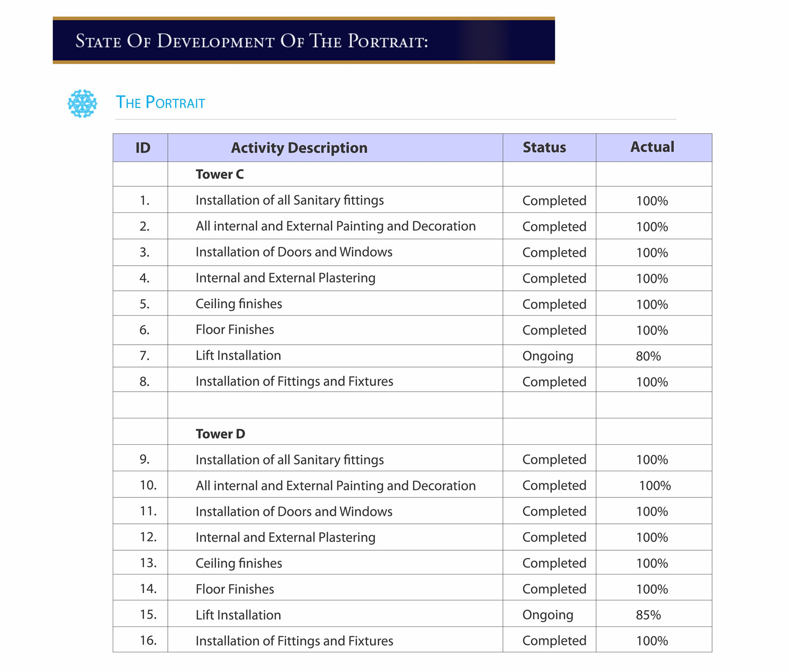Select the Tower D section label
The width and height of the screenshot is (789, 672).
pyautogui.click(x=220, y=434)
